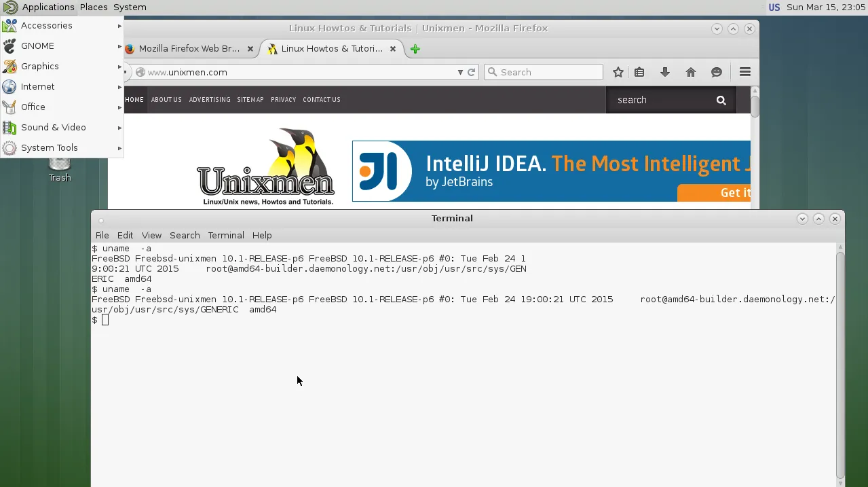Viewport: 868px width, 487px height.
Task: Reload the page using the refresh icon
Action: tap(471, 72)
